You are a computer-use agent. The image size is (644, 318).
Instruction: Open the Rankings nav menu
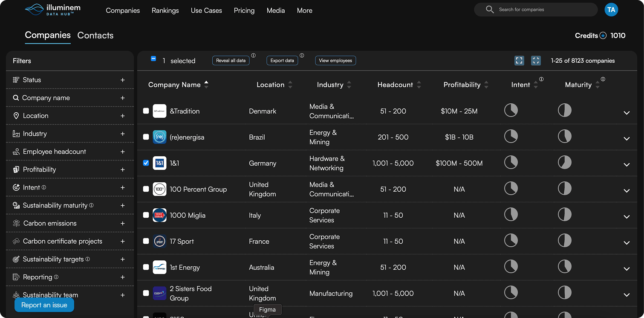pyautogui.click(x=165, y=10)
